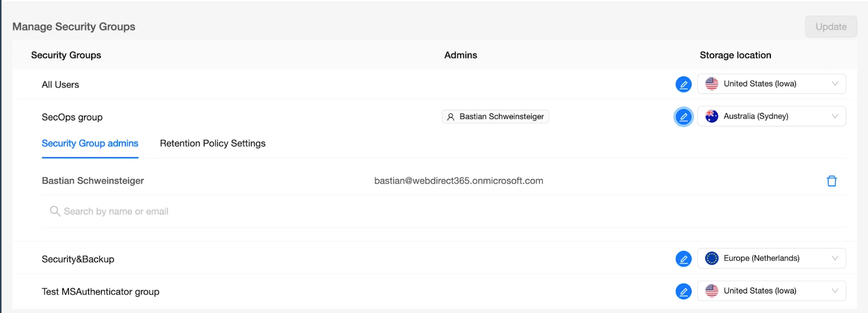This screenshot has width=868, height=313.
Task: Select the SecOps group row label
Action: (72, 117)
